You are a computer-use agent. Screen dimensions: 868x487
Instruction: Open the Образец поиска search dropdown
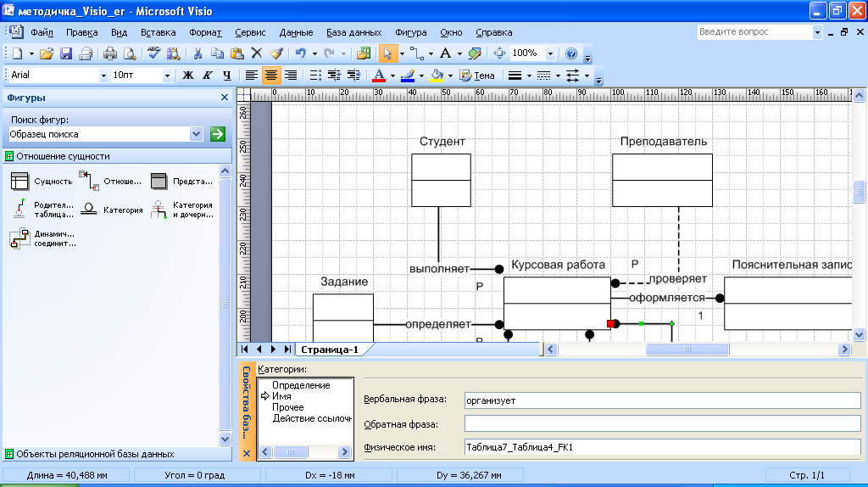(x=196, y=134)
